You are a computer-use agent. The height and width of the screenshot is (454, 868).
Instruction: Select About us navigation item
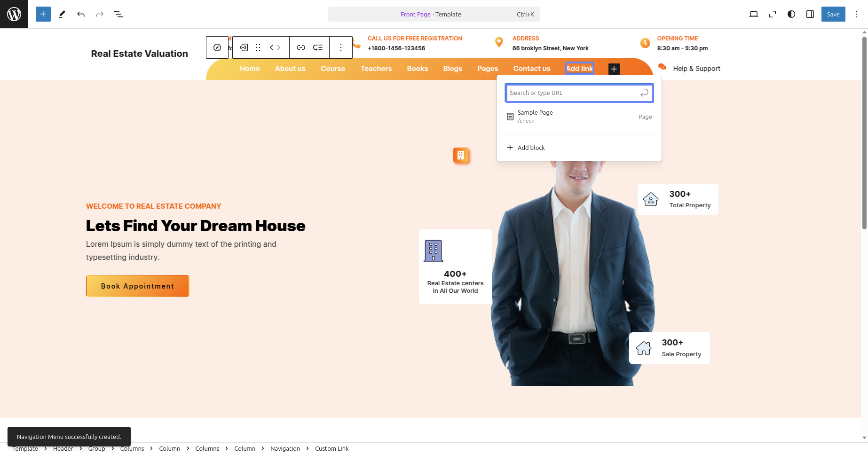[x=290, y=69]
